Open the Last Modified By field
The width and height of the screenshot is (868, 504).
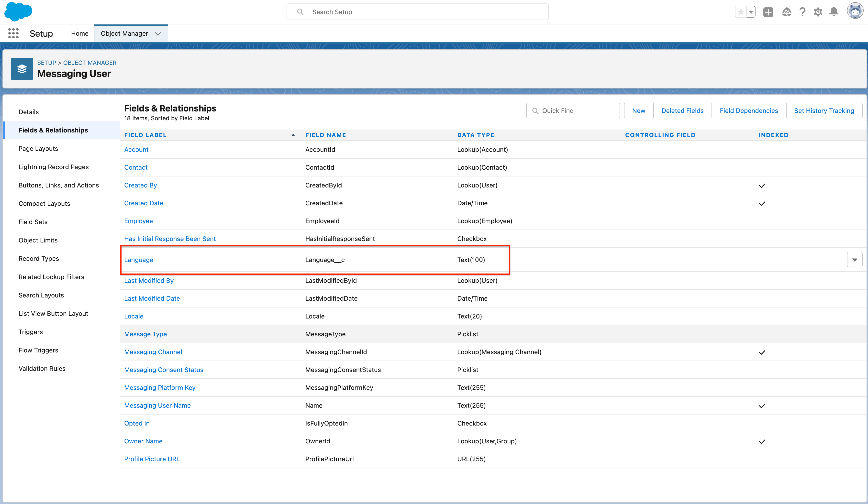coord(149,281)
